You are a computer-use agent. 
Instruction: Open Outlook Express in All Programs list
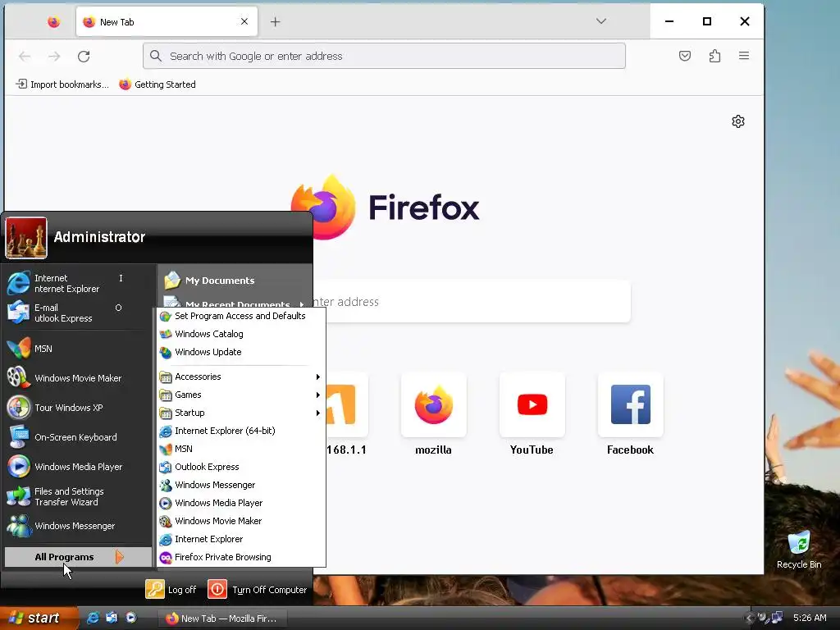click(242, 467)
